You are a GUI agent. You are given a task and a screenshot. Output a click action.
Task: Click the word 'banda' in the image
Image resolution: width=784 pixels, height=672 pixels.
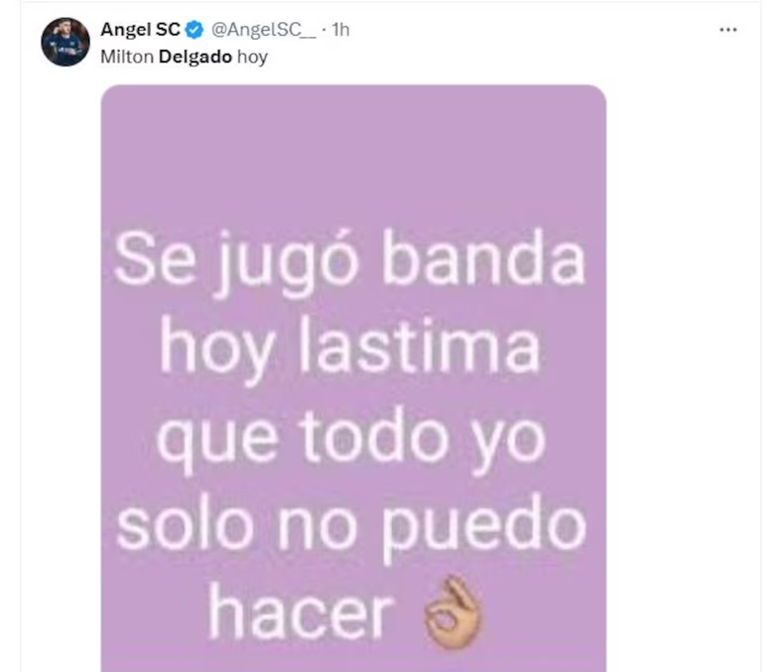483,258
